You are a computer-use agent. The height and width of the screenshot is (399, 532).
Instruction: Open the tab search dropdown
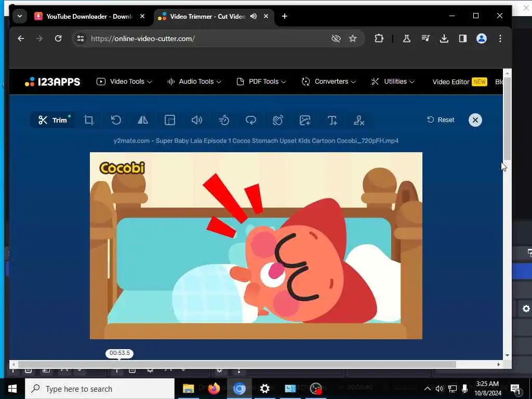(x=20, y=16)
